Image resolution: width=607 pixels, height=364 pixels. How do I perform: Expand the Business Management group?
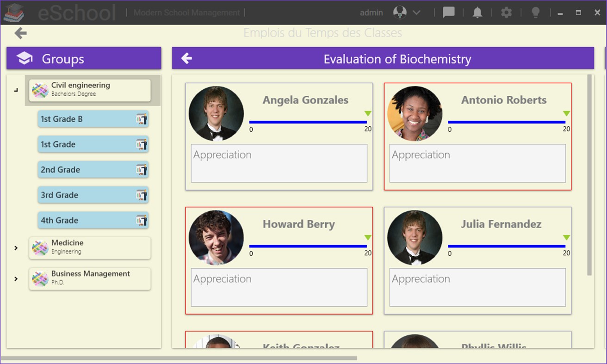point(15,278)
